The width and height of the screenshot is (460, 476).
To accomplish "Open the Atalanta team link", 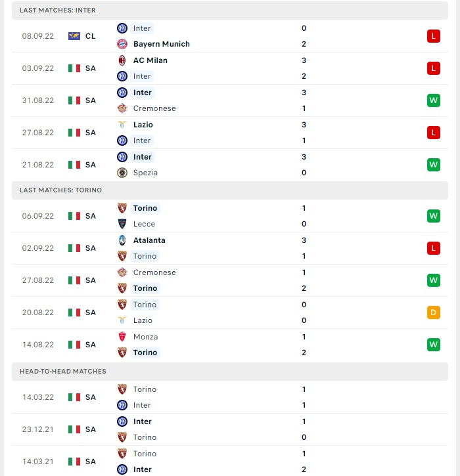I will point(149,240).
